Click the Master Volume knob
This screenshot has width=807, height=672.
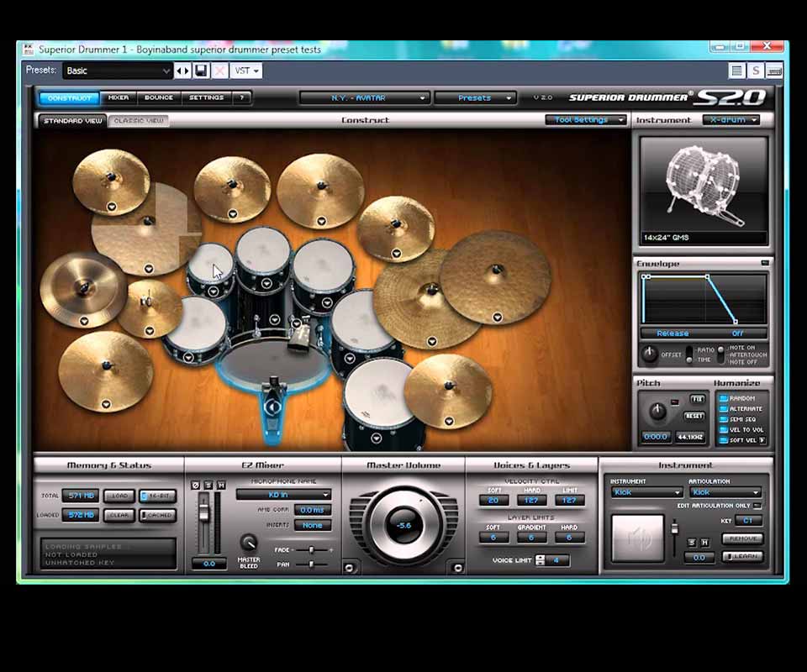pos(403,525)
